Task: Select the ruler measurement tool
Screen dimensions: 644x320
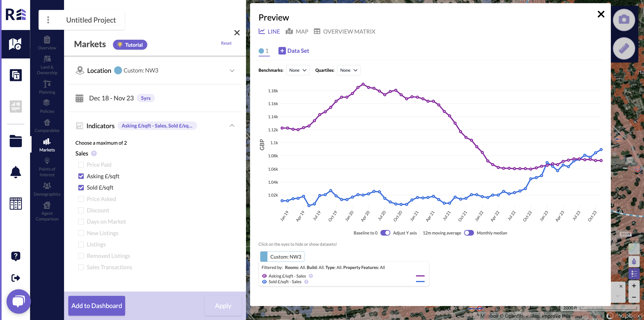Action: tap(624, 49)
